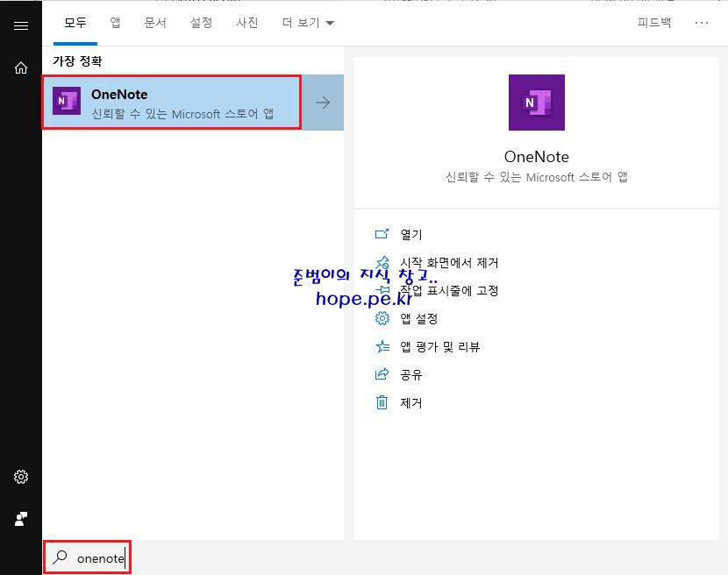Open search settings gear in sidebar

click(21, 477)
